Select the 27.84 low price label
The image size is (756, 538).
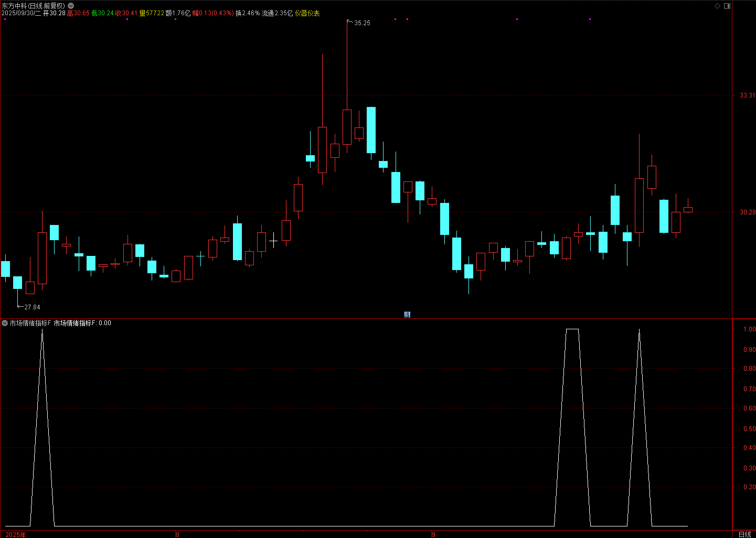32,307
